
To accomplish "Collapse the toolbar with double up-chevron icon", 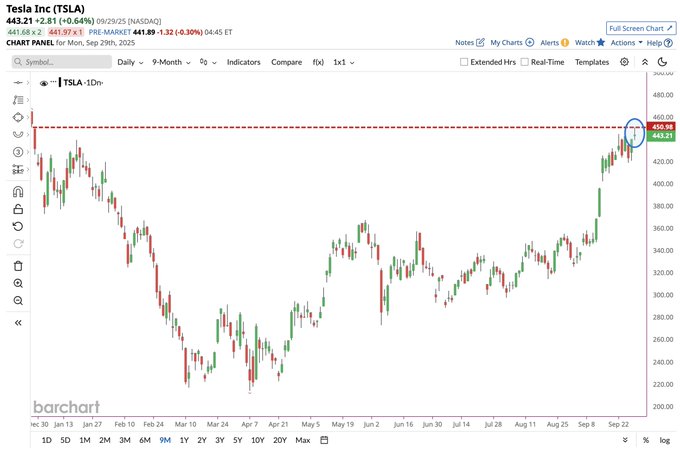I will 645,62.
